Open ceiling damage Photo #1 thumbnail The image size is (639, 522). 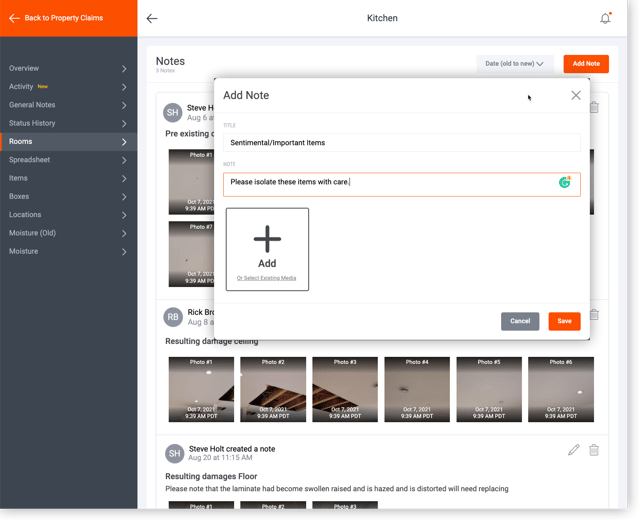(x=201, y=390)
